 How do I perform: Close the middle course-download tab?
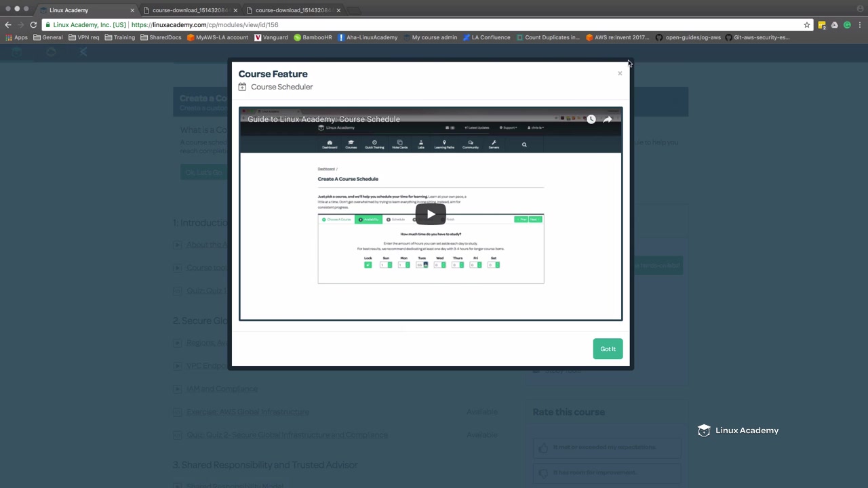click(x=235, y=10)
